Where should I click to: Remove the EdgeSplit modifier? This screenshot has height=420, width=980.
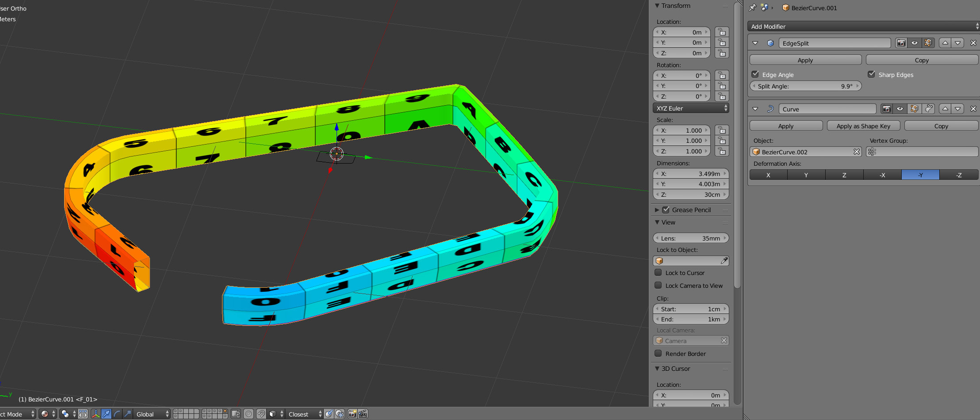pyautogui.click(x=973, y=43)
